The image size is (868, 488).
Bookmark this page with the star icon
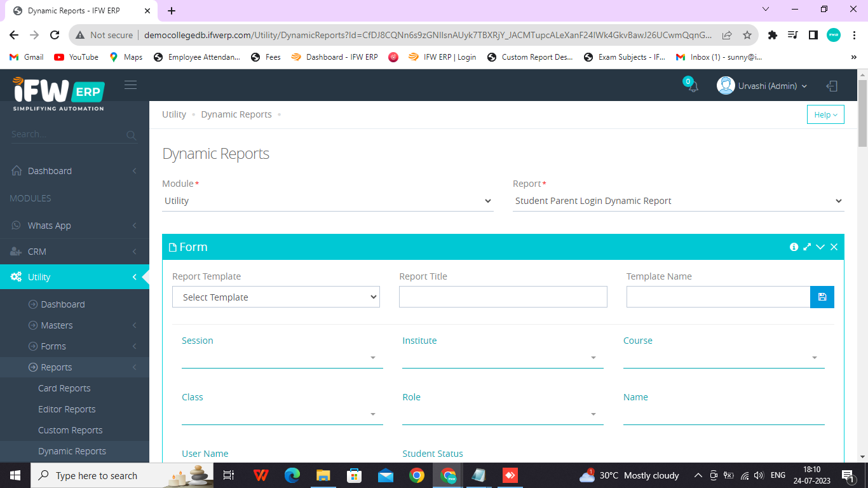point(747,35)
